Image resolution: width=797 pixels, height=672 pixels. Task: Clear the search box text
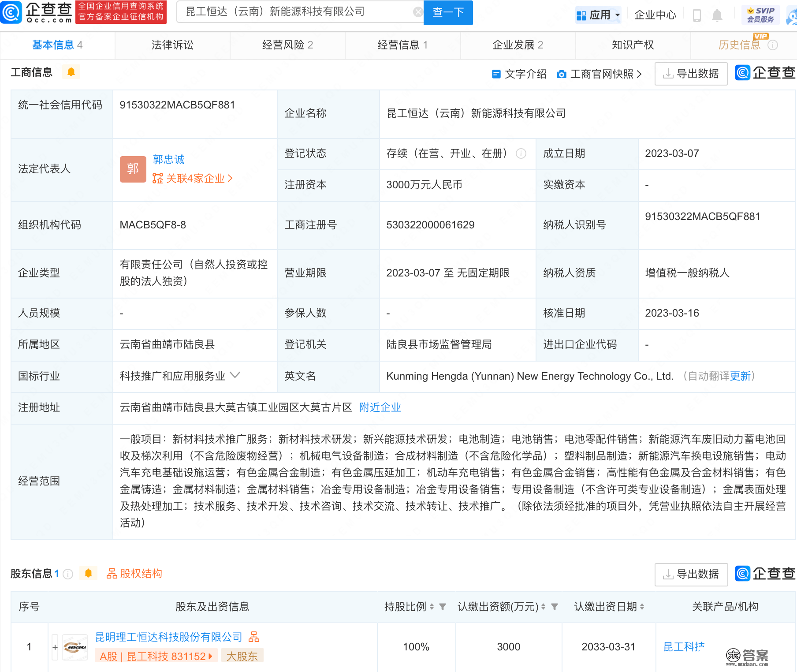coord(417,12)
